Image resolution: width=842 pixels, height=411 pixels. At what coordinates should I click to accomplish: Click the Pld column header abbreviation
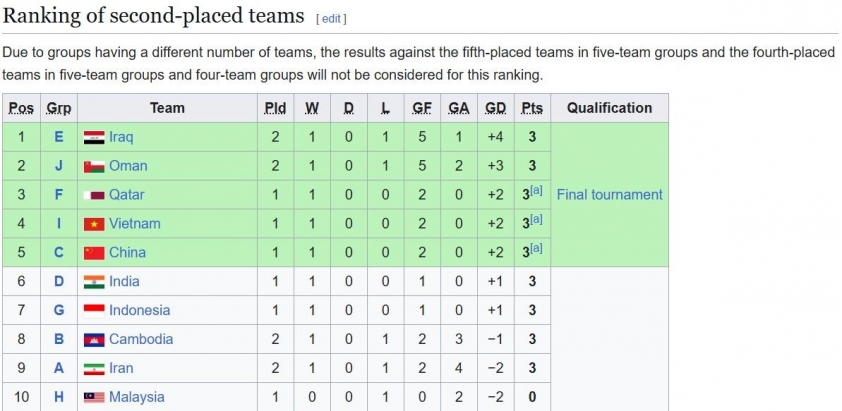point(275,109)
